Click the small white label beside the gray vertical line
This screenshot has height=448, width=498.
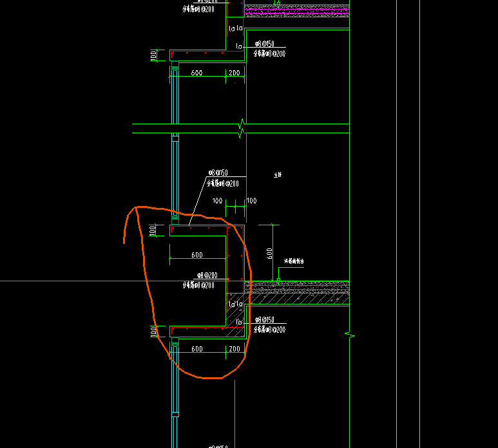pyautogui.click(x=278, y=175)
